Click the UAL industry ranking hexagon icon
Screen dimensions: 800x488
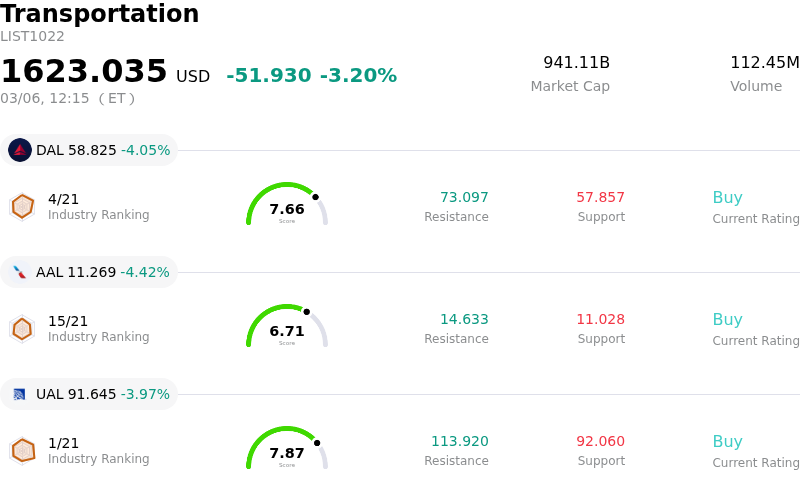pos(22,450)
